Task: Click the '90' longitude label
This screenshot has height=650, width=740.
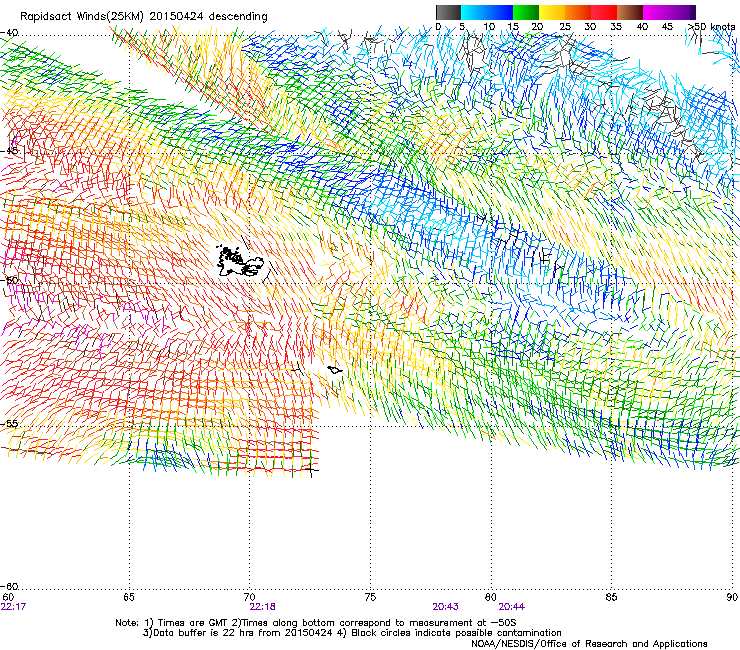Action: [732, 598]
